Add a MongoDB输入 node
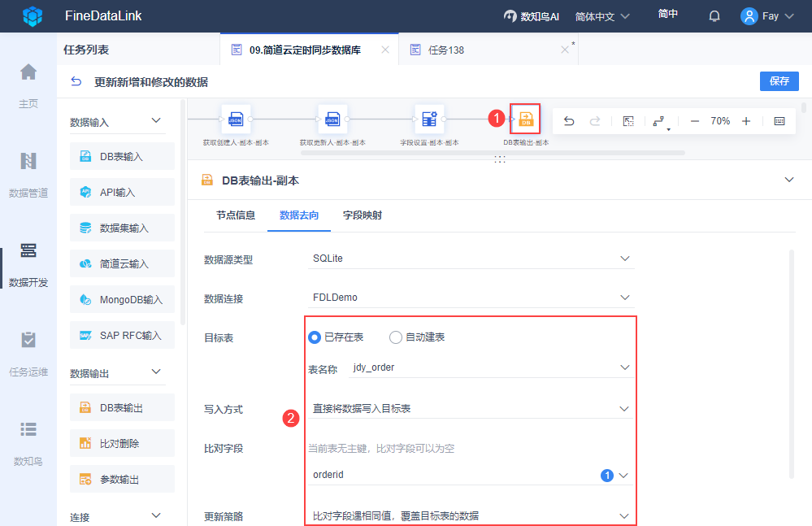 coord(122,299)
